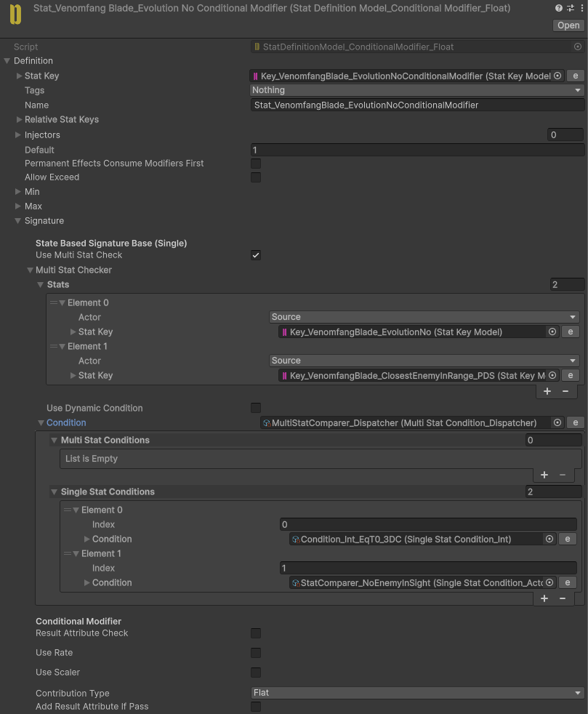Click object picker for Condition_Int_EqT0_3DC

(549, 539)
